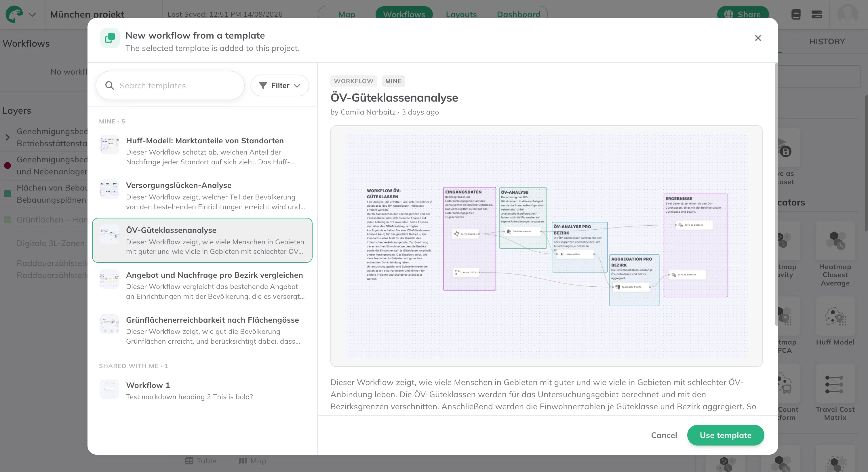Open the HISTORY tab in right panel
The height and width of the screenshot is (472, 868).
[827, 41]
